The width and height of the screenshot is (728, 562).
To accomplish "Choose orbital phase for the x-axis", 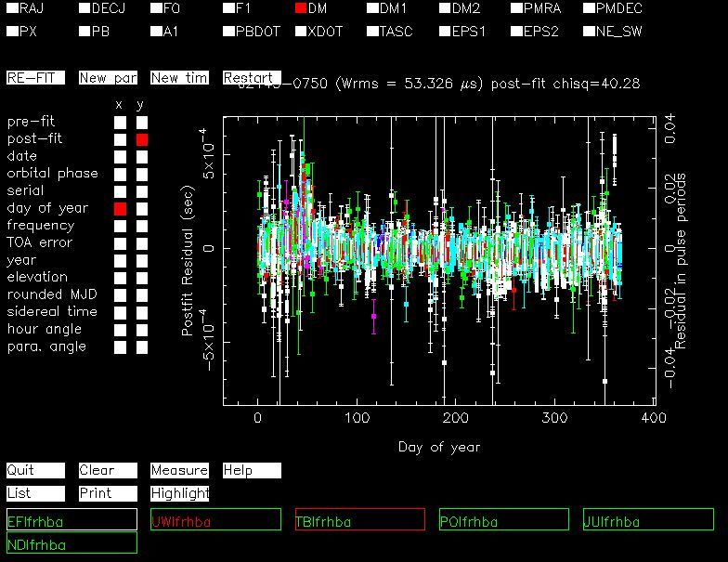I will (x=120, y=174).
